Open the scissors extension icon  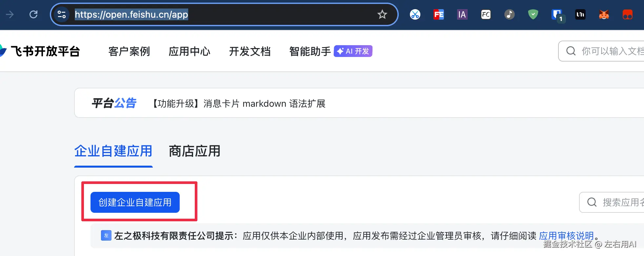click(x=415, y=14)
